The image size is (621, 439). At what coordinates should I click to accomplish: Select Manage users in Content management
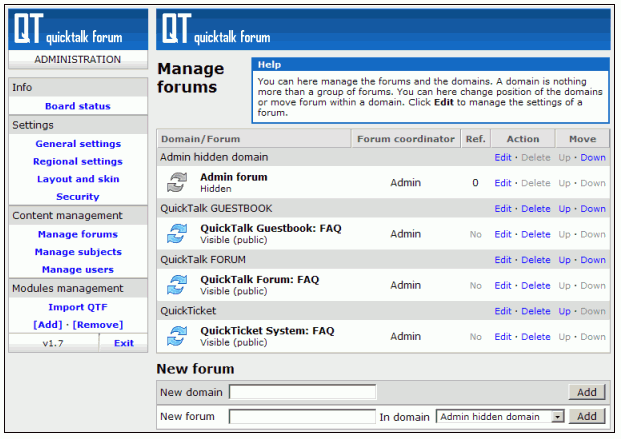pos(78,270)
